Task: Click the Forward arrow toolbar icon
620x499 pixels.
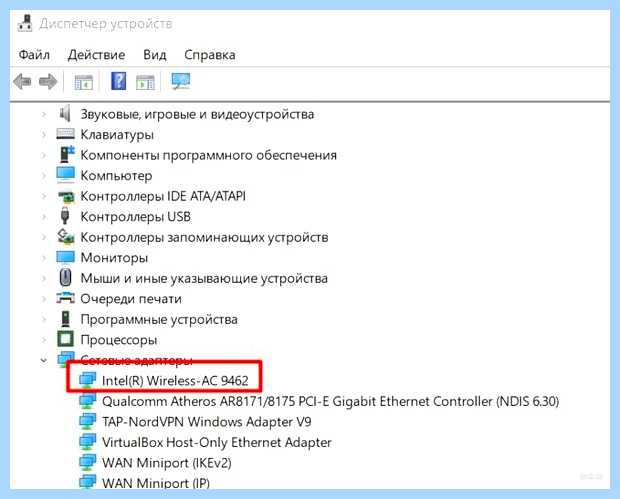Action: (x=48, y=82)
